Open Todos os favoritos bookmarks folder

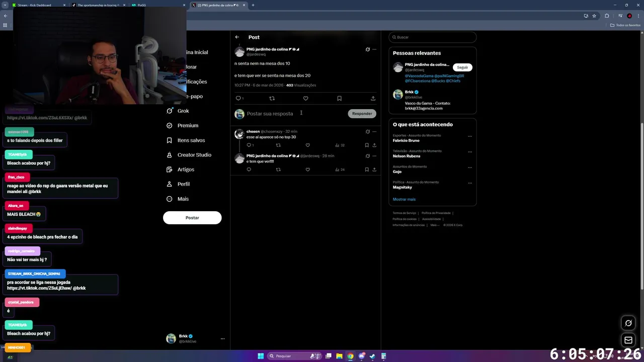point(625,25)
